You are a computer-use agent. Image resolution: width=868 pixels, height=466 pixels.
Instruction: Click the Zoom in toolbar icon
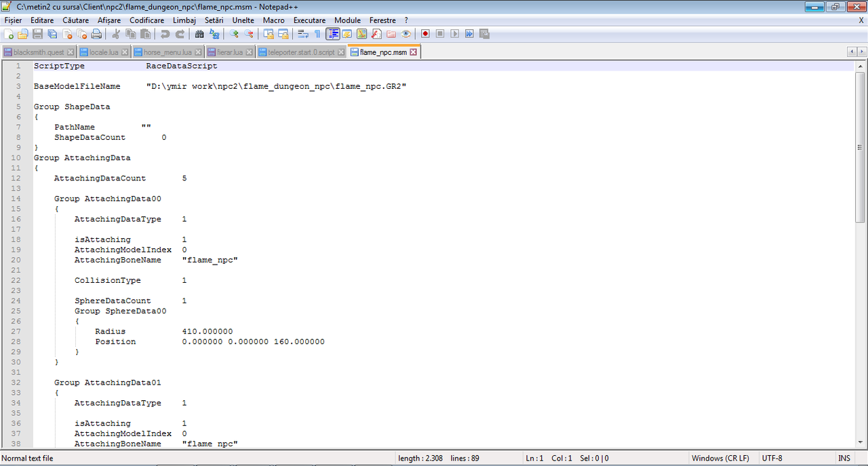234,34
